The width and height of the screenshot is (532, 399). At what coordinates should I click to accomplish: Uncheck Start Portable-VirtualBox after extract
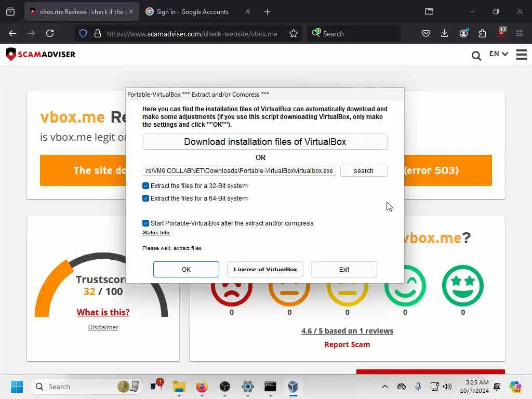click(x=145, y=223)
